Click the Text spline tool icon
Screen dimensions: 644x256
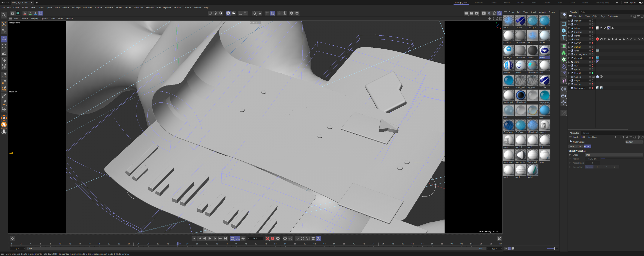[563, 37]
